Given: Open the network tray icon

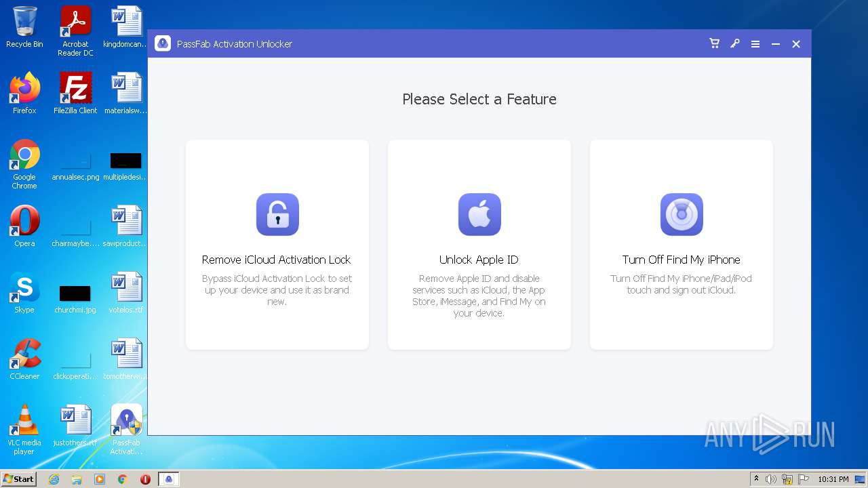Looking at the screenshot, I should pos(787,479).
